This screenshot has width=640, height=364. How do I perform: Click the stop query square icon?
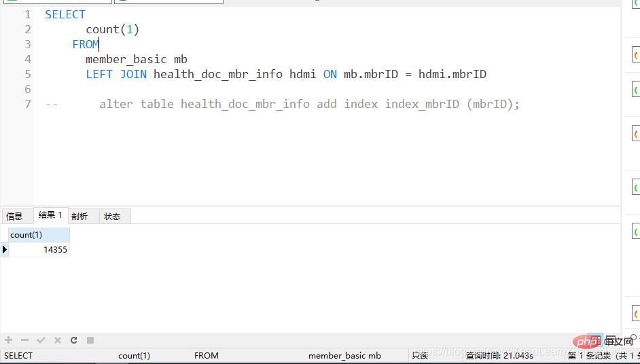(90, 340)
